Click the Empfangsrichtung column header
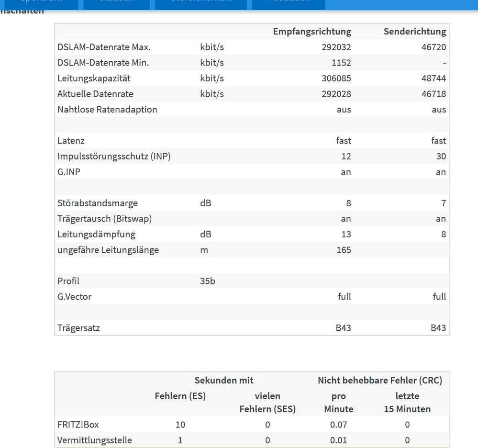 click(312, 31)
